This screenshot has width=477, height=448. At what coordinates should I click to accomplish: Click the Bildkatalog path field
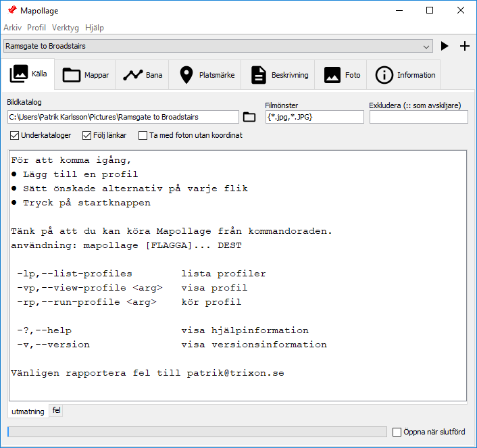pyautogui.click(x=123, y=117)
